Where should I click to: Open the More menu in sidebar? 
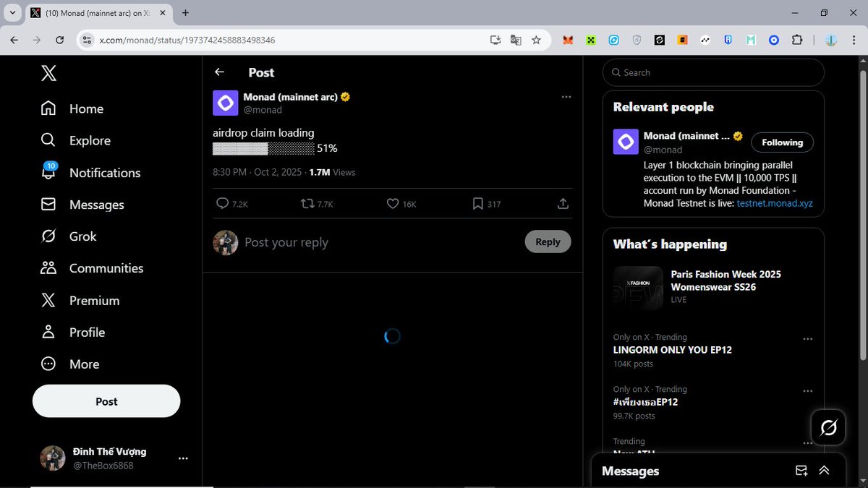[x=70, y=364]
